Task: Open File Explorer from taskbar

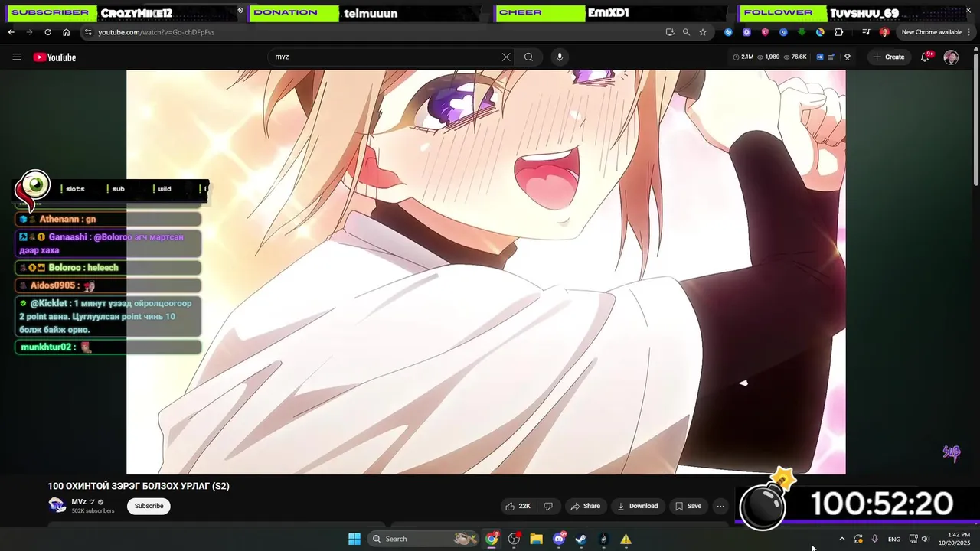Action: pos(537,539)
